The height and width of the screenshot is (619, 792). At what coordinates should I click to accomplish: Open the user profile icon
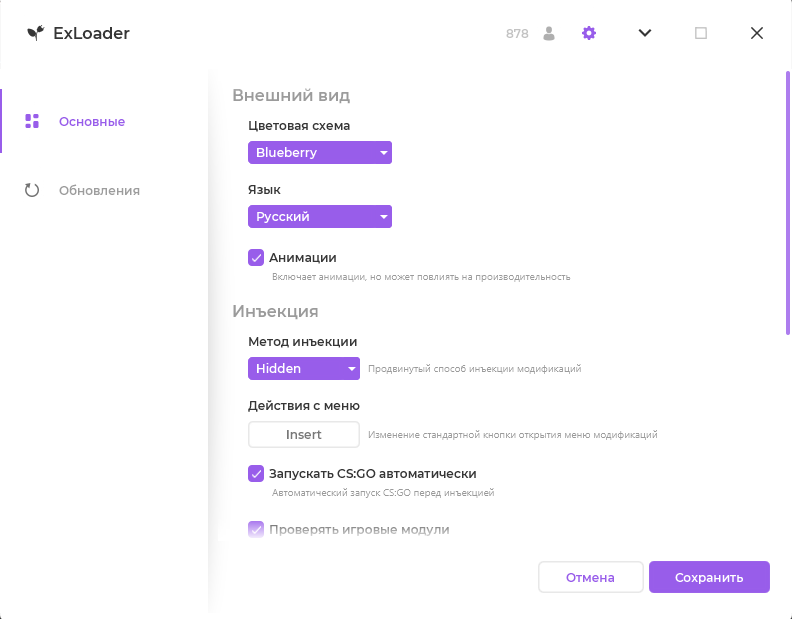click(548, 33)
